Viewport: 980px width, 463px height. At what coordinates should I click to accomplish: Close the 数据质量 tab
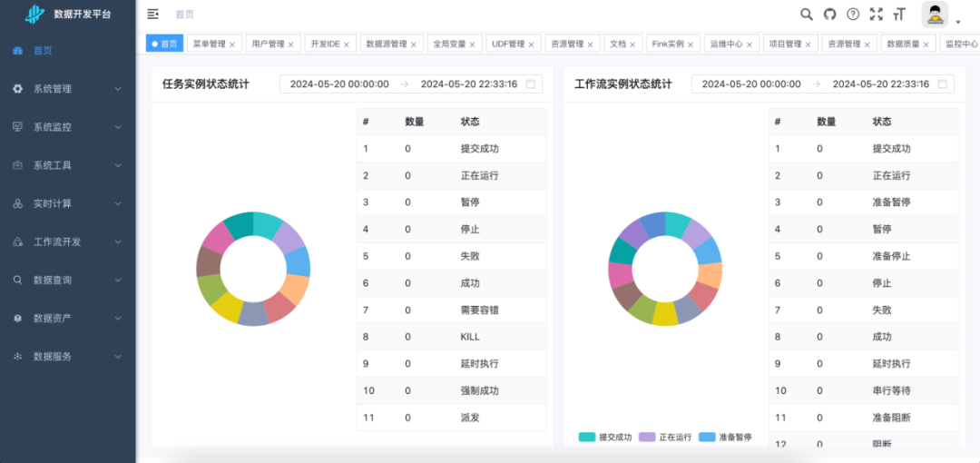coord(926,44)
